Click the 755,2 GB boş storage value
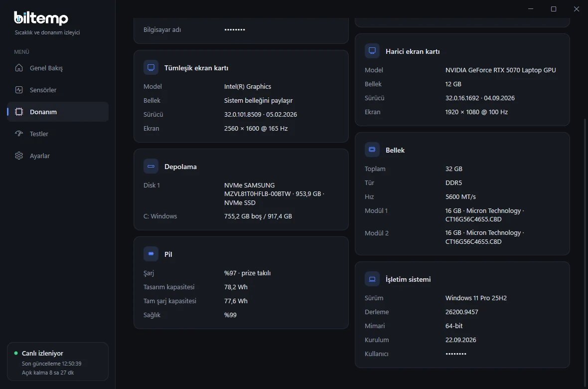This screenshot has height=389, width=588. coord(258,216)
